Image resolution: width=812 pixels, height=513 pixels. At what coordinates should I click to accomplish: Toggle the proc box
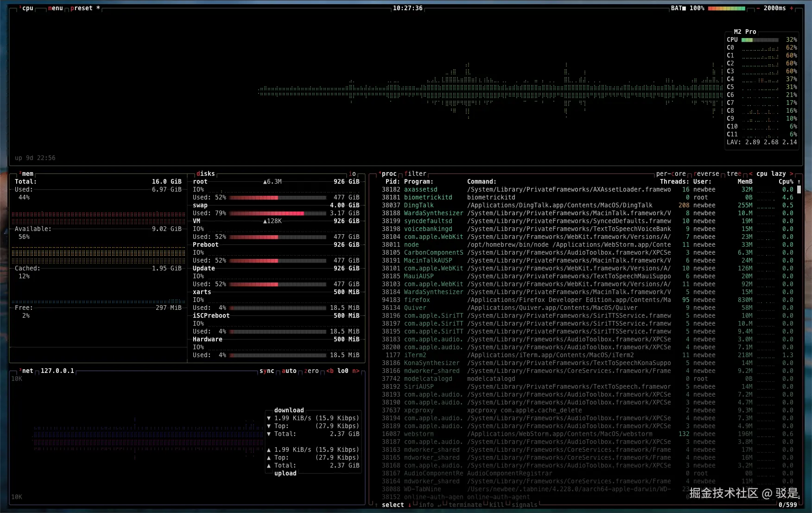point(388,174)
